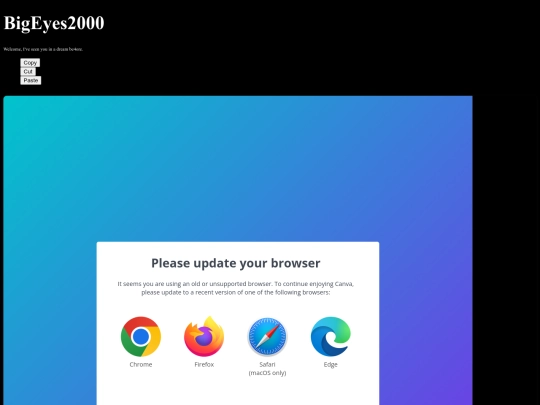Screen dimensions: 540x405
Task: Click the "It seems you are using" sentence
Action: click(236, 284)
